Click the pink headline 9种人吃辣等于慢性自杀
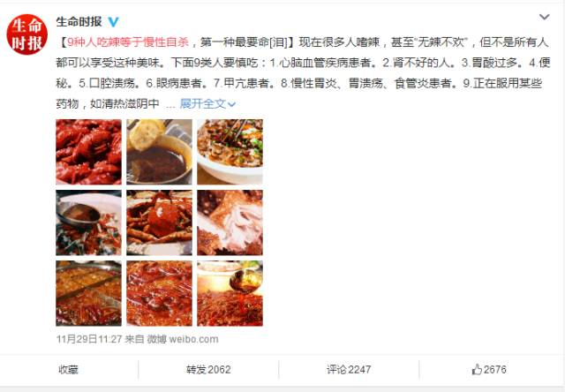The height and width of the screenshot is (392, 565). [128, 42]
